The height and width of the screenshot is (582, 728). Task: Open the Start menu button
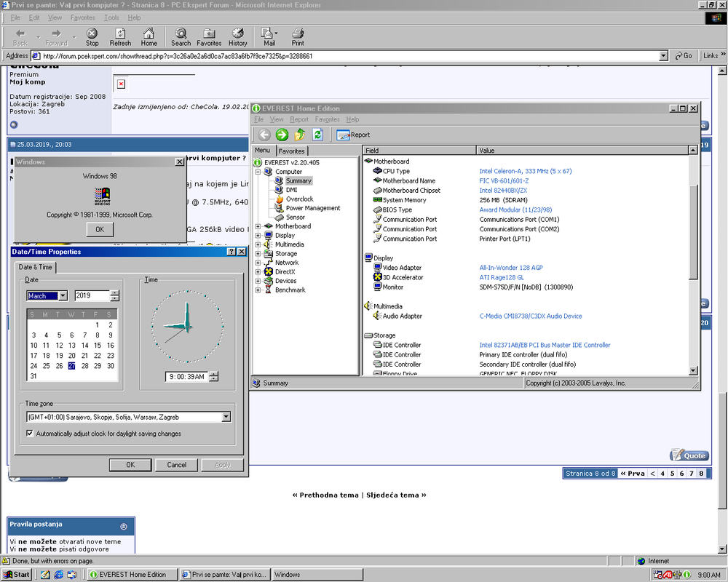(17, 575)
